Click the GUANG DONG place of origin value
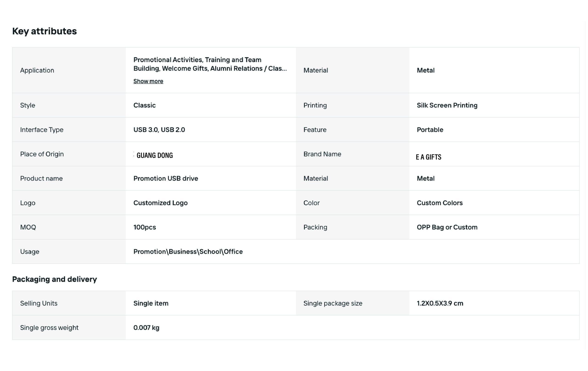This screenshot has width=588, height=371. pyautogui.click(x=155, y=155)
